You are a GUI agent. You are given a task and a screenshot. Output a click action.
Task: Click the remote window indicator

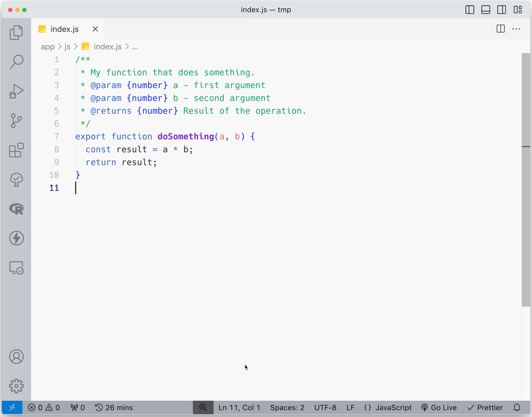tap(12, 408)
